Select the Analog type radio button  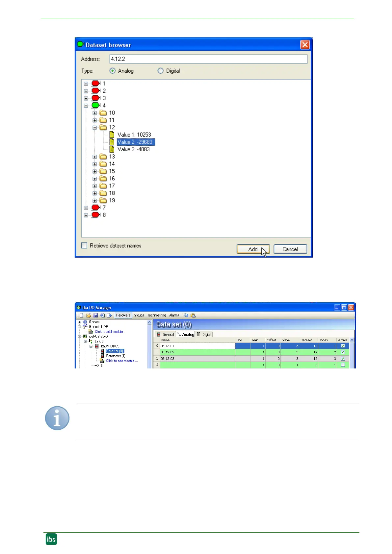[113, 71]
